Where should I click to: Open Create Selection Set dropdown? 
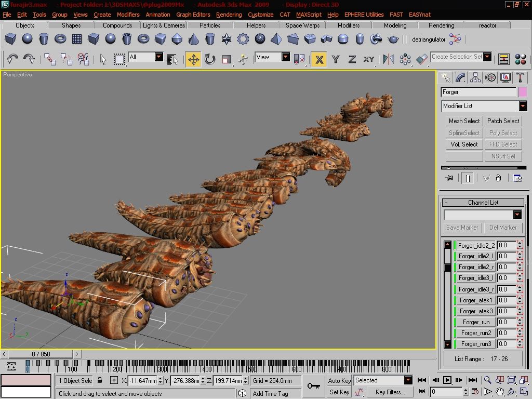(x=487, y=57)
